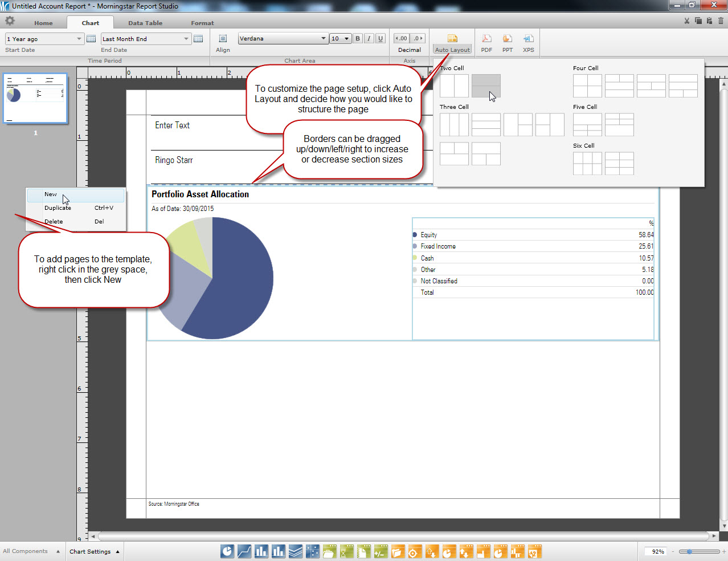Click the Align icon in Chart Area
728x561 pixels.
[x=223, y=39]
